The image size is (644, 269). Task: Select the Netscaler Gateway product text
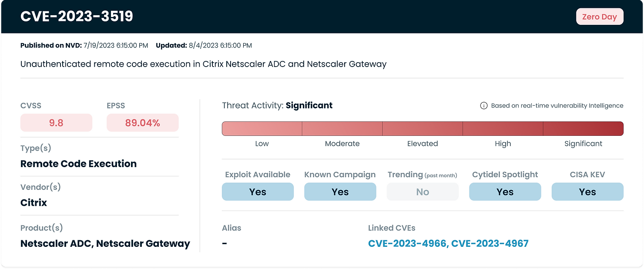144,243
